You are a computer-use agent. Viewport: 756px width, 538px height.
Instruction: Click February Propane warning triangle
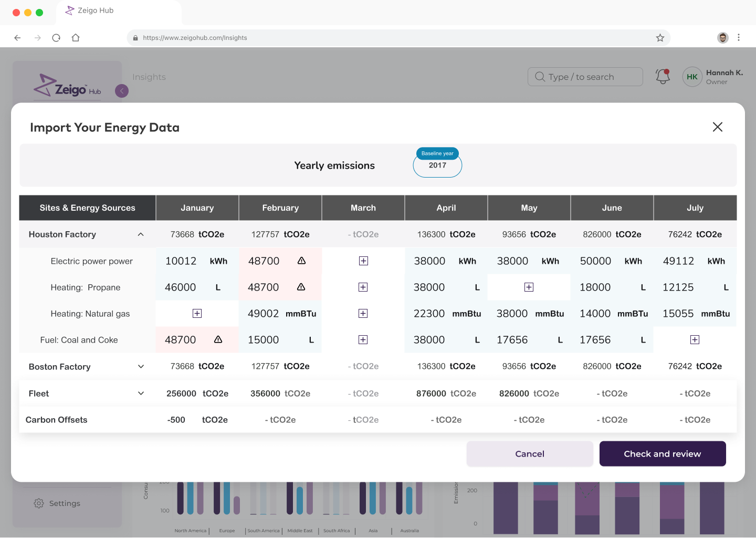(x=301, y=287)
